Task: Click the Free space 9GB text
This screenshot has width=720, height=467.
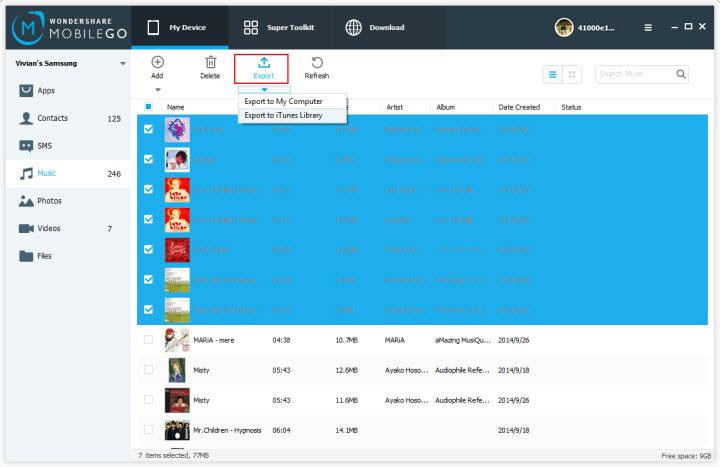Action: click(x=686, y=456)
